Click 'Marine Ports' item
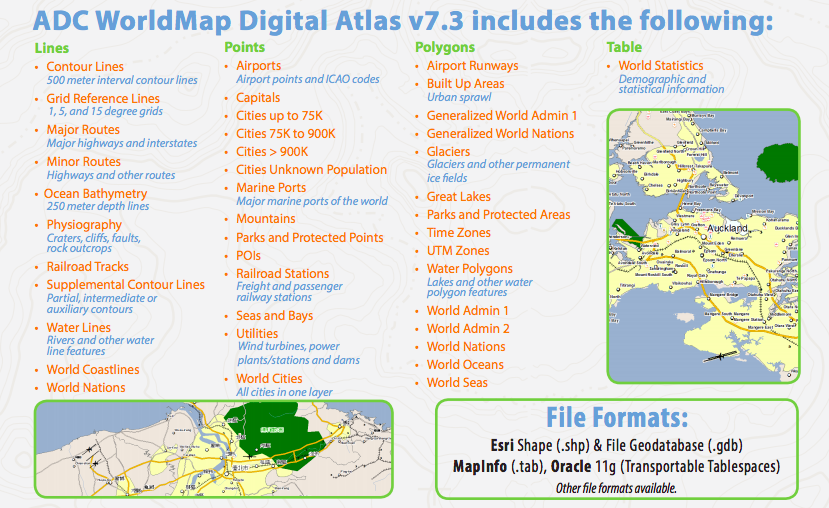Image resolution: width=829 pixels, height=508 pixels. click(271, 188)
